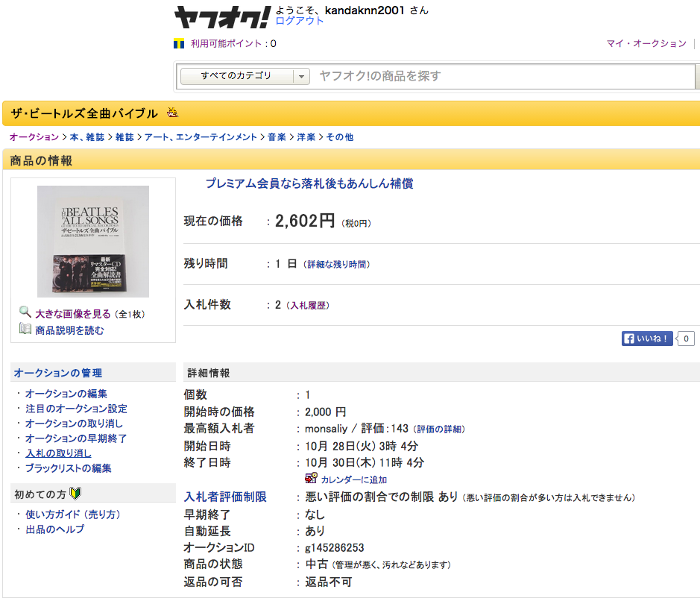Image resolution: width=700 pixels, height=601 pixels.
Task: Click 商品説明を読む link
Action: click(x=69, y=330)
